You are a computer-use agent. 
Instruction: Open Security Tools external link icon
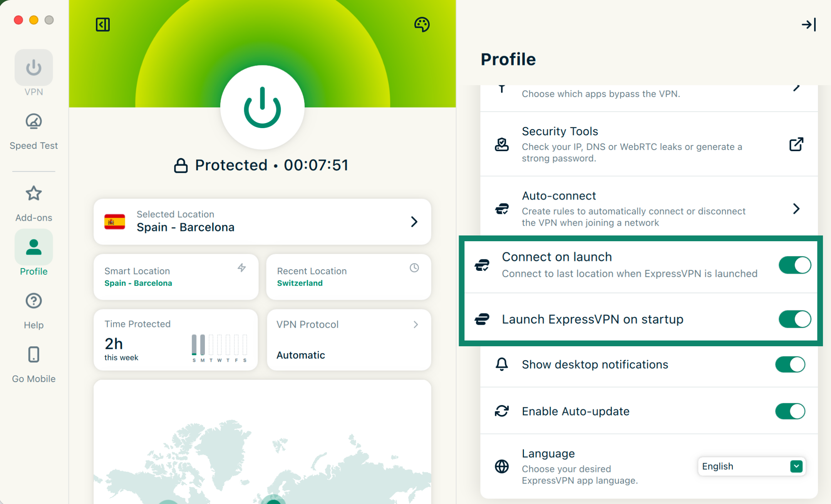pyautogui.click(x=796, y=145)
